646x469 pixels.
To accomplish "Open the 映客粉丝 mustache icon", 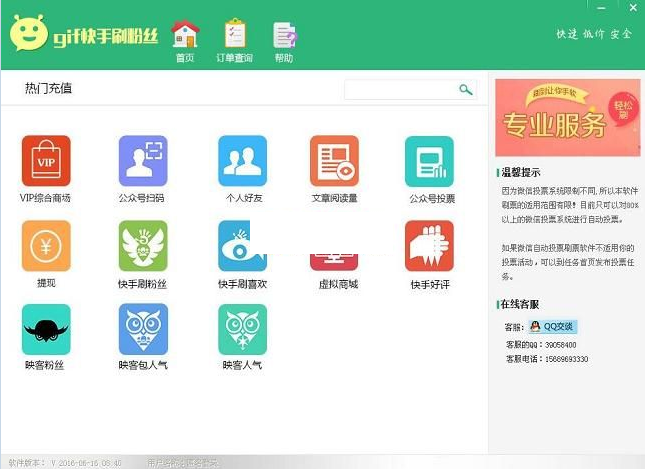I will click(x=46, y=330).
